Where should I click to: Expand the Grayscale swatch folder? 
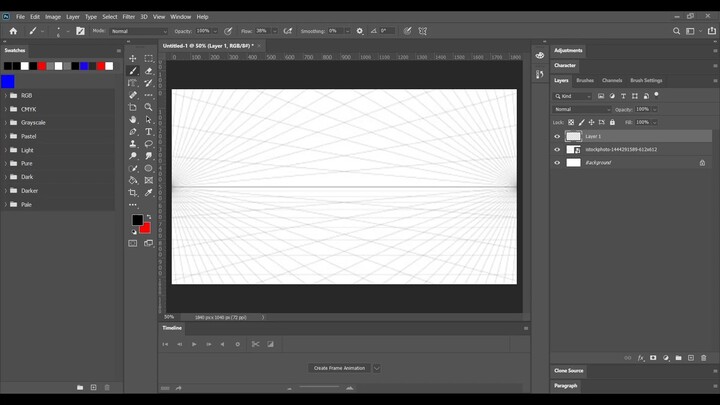coord(6,122)
